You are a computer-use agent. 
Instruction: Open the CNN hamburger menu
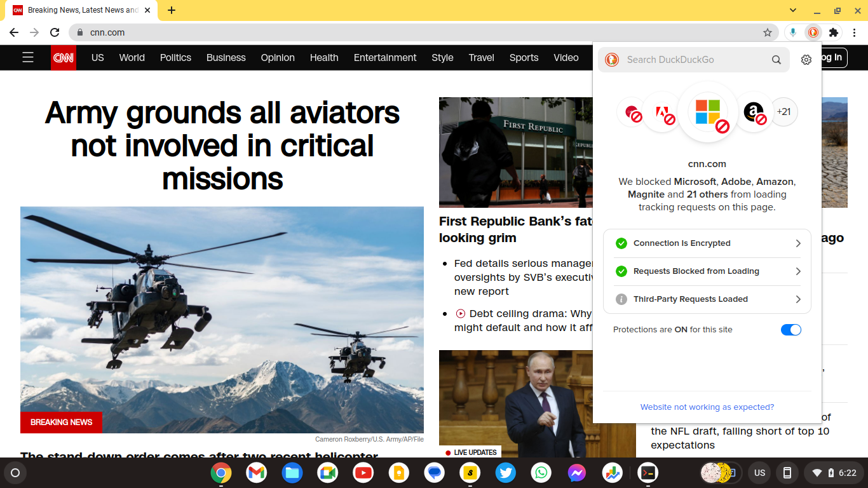click(x=28, y=57)
